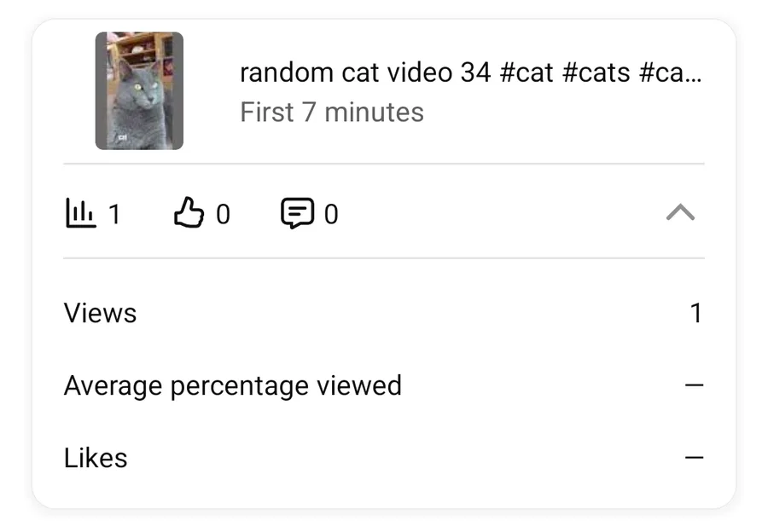Tap the #cat hashtag in the title
This screenshot has width=768, height=532.
pyautogui.click(x=526, y=72)
